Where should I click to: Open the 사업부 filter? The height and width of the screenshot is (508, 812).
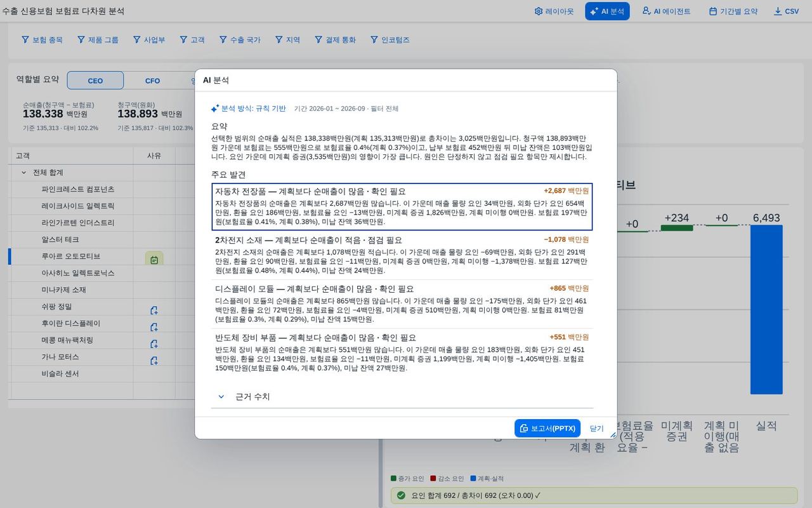[x=149, y=39]
